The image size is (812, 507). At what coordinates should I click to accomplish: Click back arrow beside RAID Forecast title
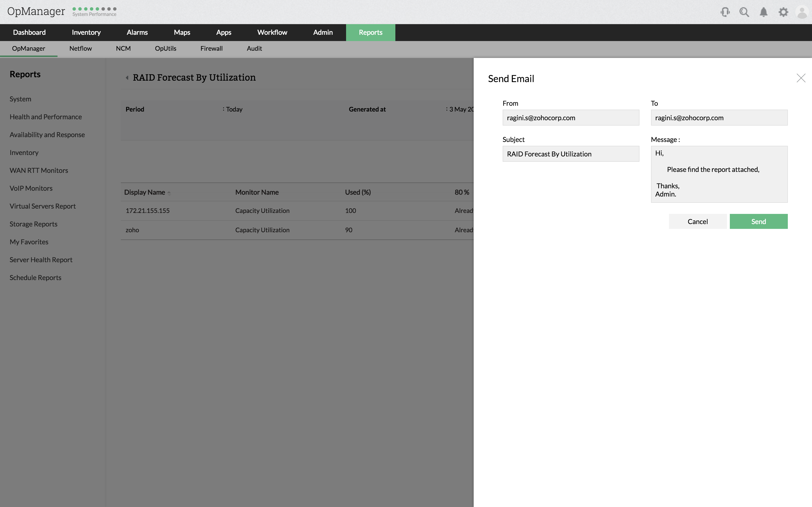tap(127, 78)
